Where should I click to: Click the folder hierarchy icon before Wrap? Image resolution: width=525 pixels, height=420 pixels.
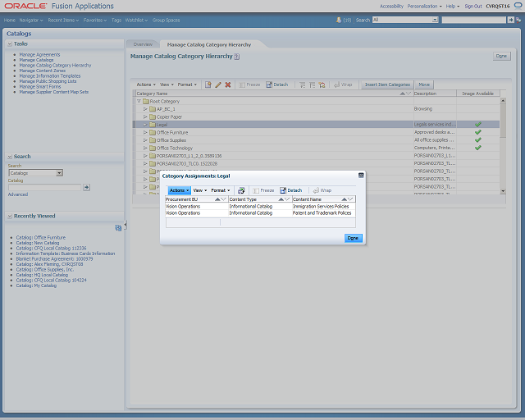[x=322, y=84]
